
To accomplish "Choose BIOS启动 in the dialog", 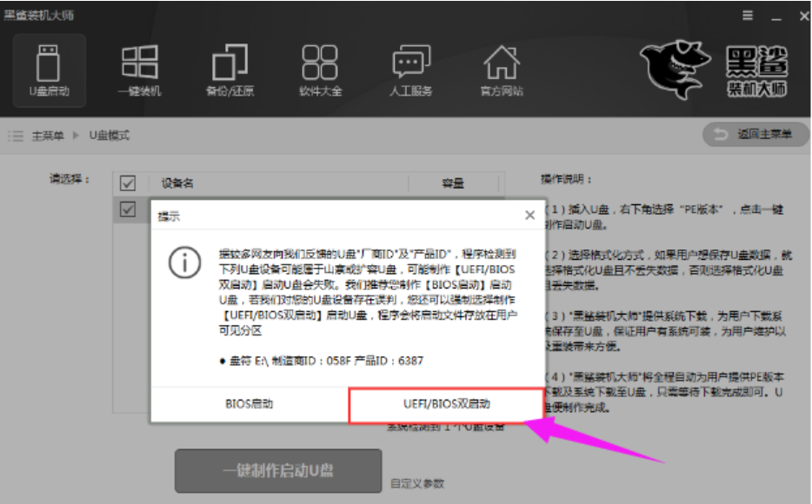I will [250, 404].
